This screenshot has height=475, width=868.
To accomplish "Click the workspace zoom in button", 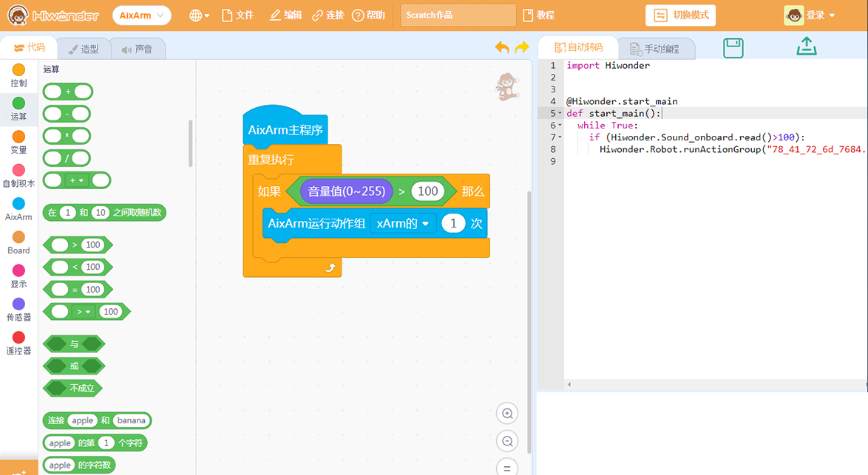I will [507, 413].
